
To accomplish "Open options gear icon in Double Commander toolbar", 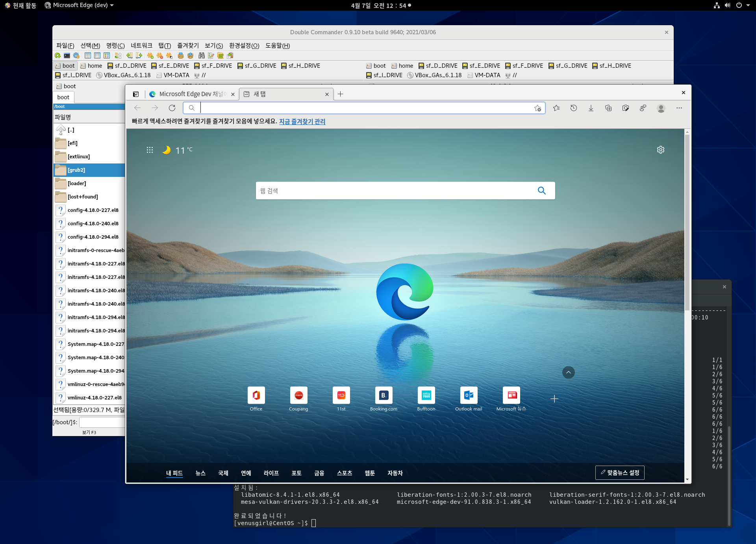I will coord(76,56).
